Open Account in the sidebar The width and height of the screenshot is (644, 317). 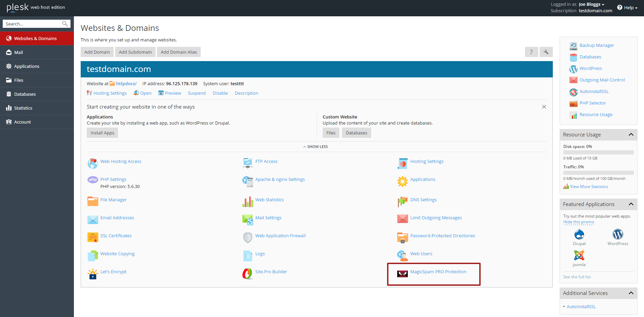pos(37,122)
